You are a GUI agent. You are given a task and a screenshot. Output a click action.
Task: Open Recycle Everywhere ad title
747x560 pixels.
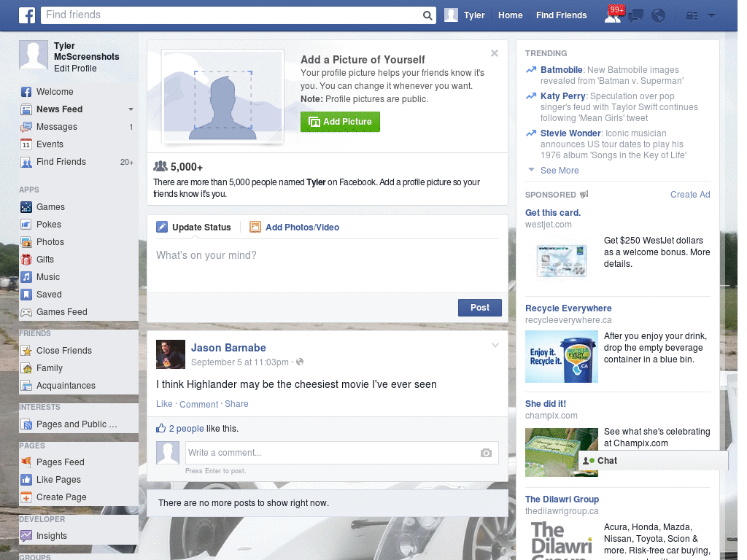tap(568, 308)
